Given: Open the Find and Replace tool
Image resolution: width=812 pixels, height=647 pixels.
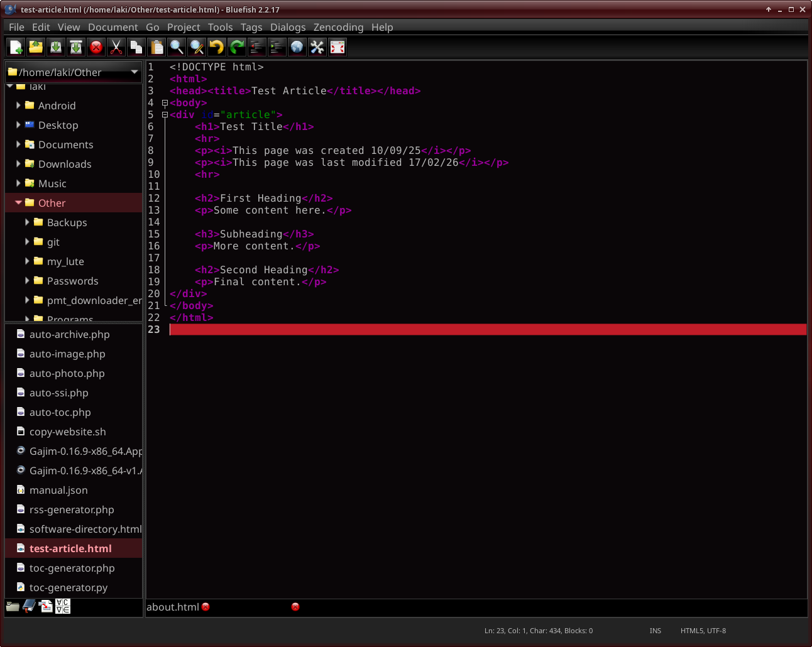Looking at the screenshot, I should pyautogui.click(x=197, y=47).
